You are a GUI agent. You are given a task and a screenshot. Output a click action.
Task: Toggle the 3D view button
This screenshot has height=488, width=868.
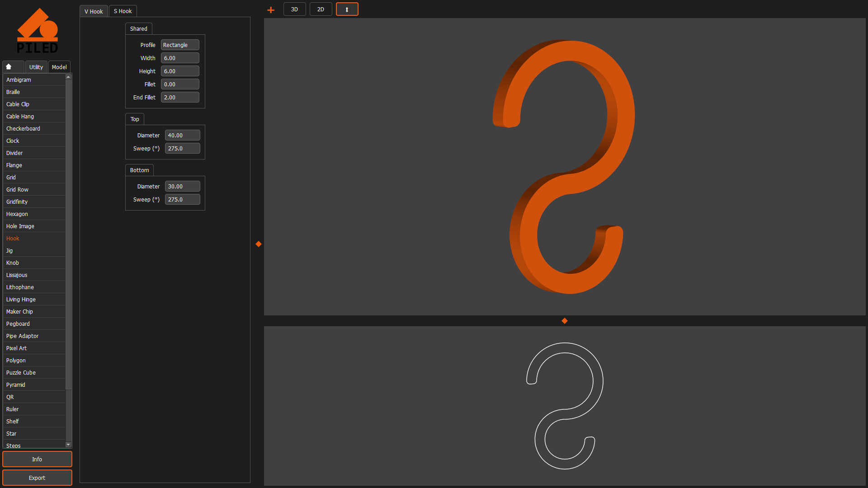click(294, 9)
